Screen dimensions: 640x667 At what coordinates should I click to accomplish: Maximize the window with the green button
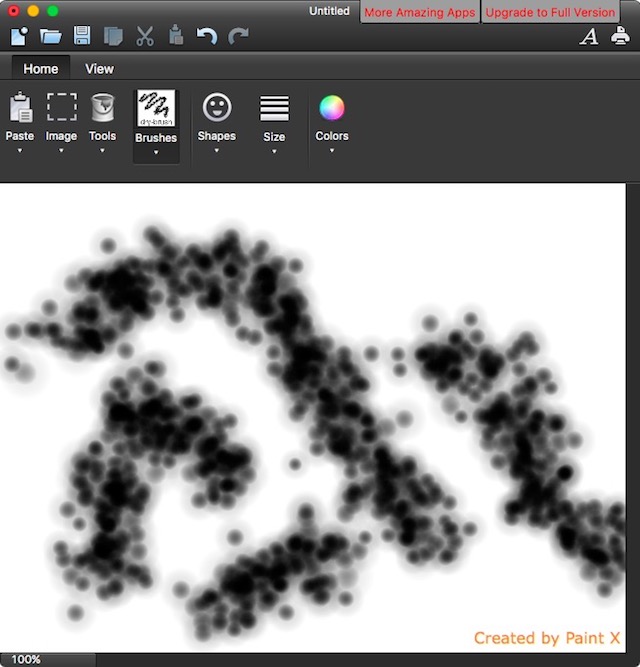click(x=53, y=11)
